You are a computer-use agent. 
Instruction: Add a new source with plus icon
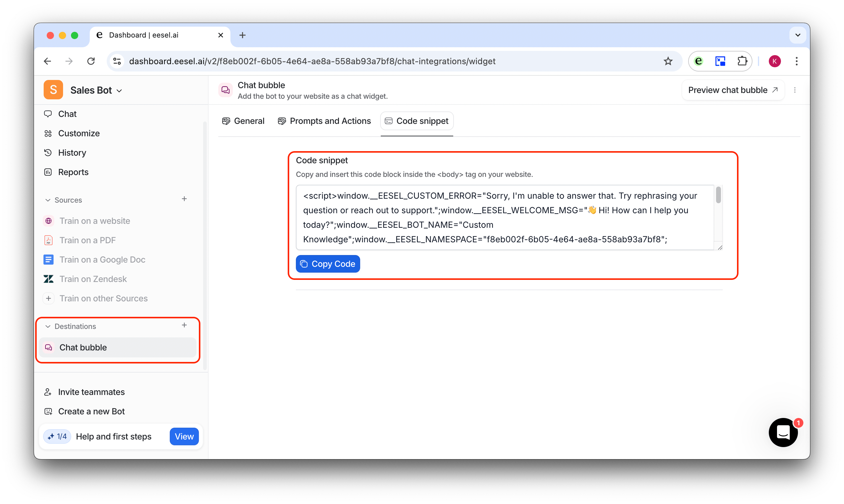tap(184, 199)
